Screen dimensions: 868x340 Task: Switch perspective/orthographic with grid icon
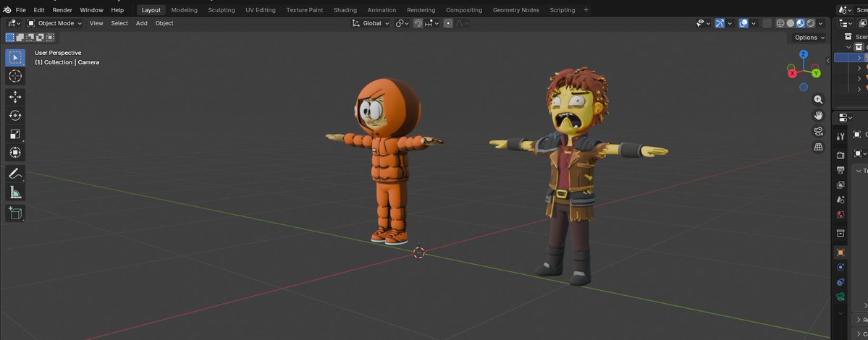coord(818,147)
